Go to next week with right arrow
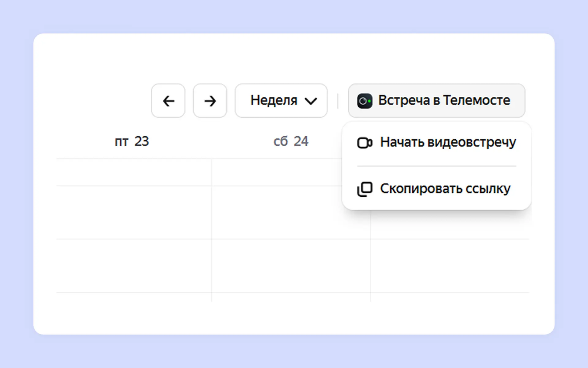The height and width of the screenshot is (368, 588). pyautogui.click(x=210, y=101)
